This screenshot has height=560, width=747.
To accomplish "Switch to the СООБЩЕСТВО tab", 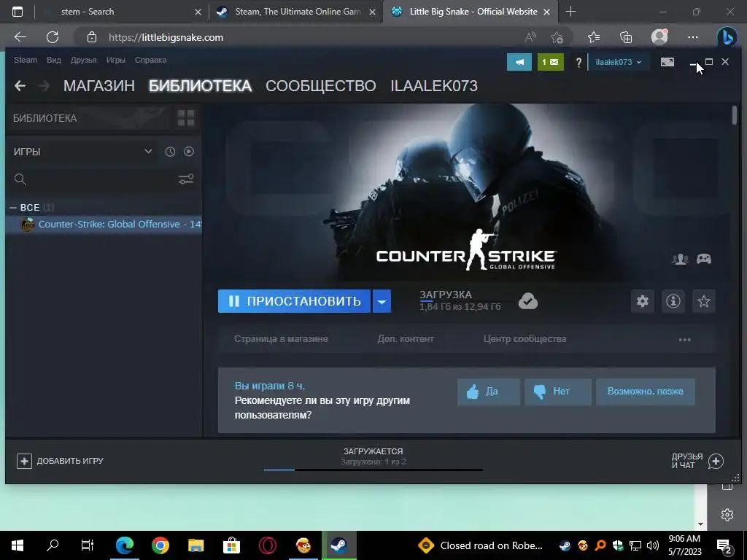I will pyautogui.click(x=321, y=86).
